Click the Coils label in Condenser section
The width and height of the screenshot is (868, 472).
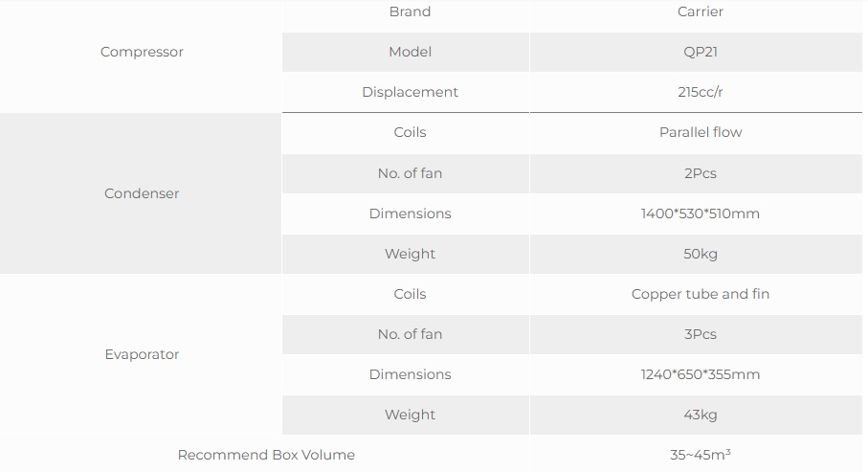click(410, 132)
